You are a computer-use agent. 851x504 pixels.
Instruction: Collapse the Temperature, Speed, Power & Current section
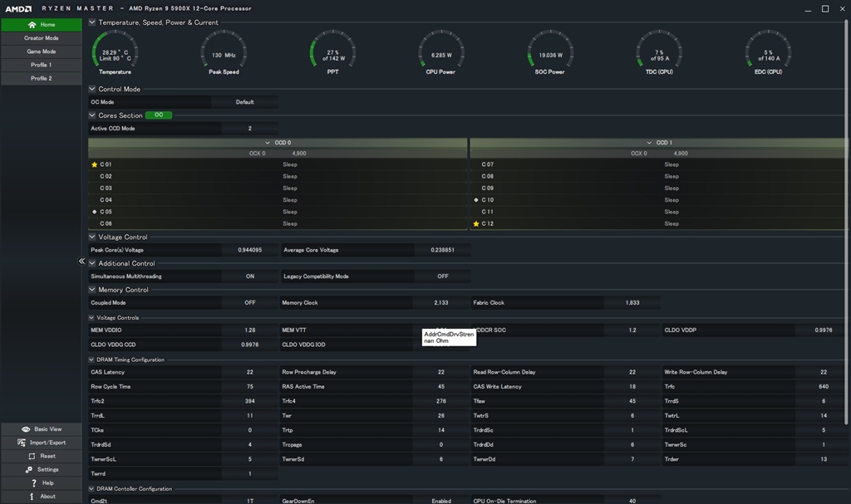coord(92,22)
